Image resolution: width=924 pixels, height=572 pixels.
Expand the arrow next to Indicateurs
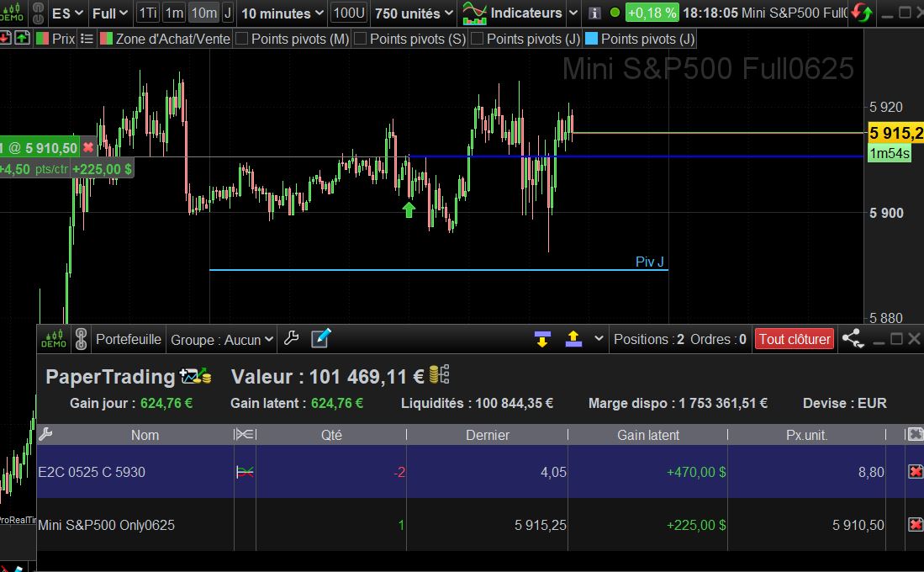click(573, 13)
